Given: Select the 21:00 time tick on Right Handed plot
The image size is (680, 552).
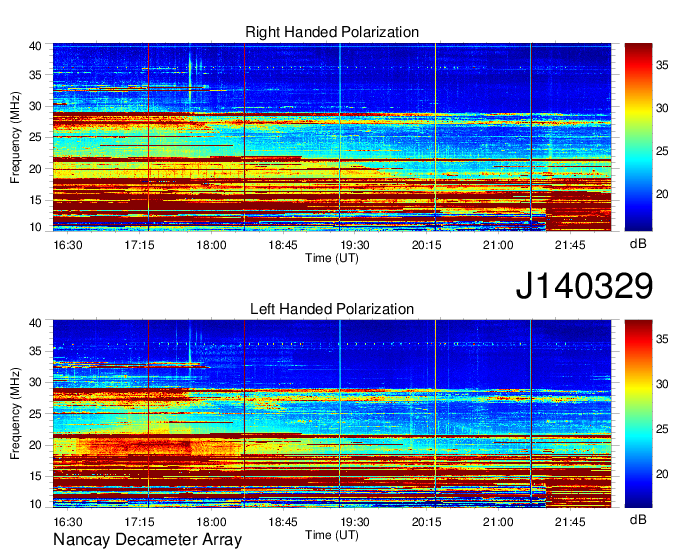Looking at the screenshot, I should point(498,245).
